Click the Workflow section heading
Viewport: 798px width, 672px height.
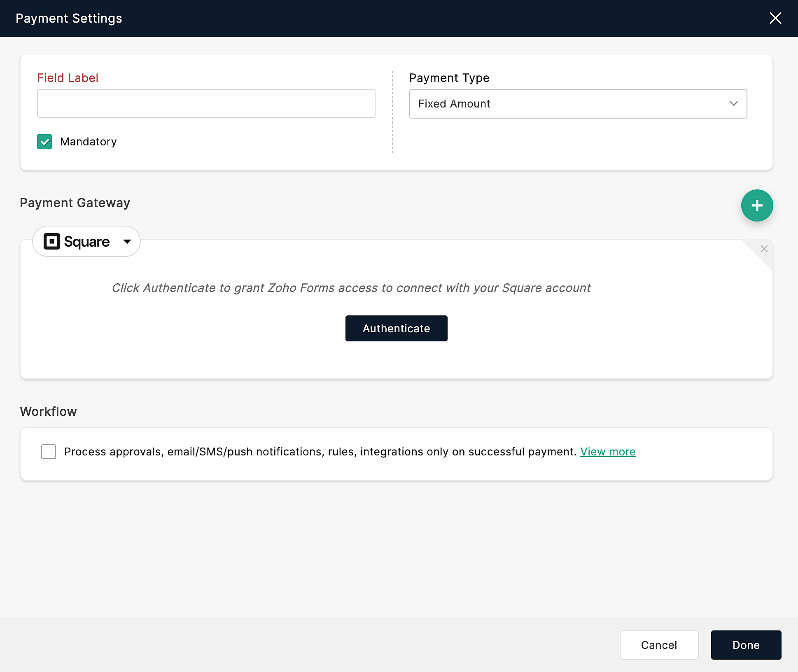pos(48,412)
